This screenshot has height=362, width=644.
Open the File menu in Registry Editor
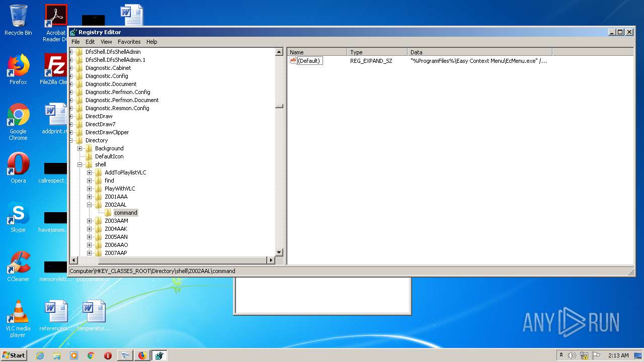pyautogui.click(x=75, y=42)
